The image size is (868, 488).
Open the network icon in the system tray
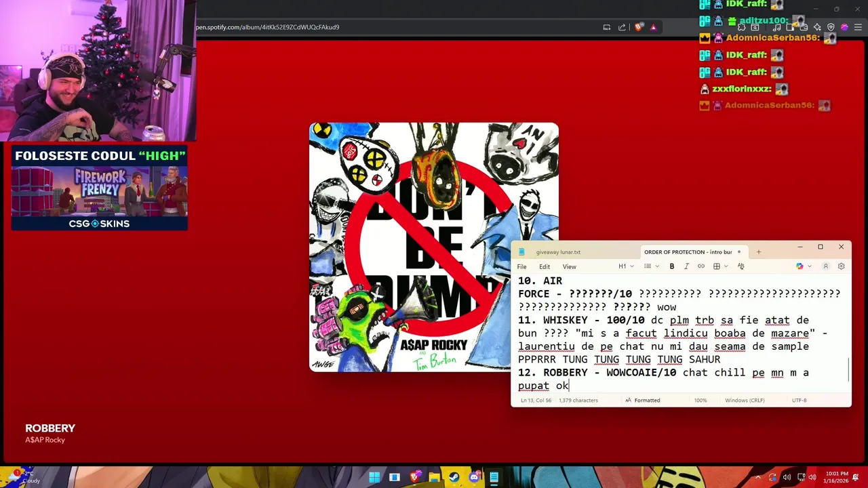[x=802, y=477]
